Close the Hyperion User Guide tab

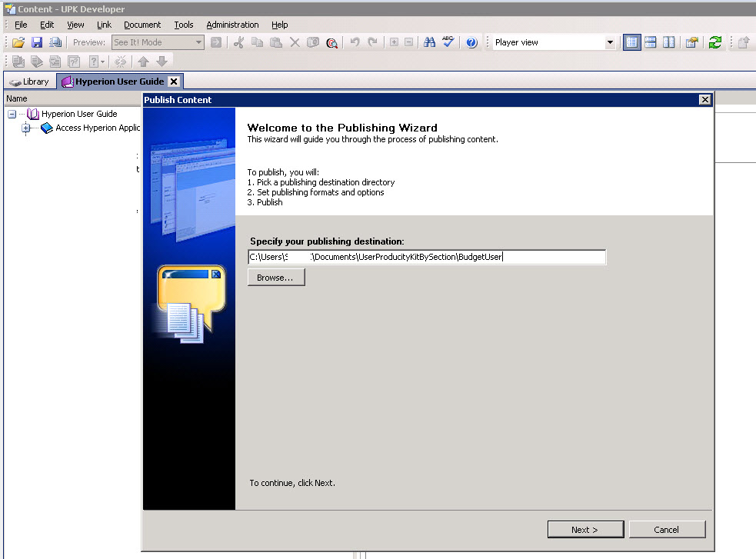click(174, 82)
